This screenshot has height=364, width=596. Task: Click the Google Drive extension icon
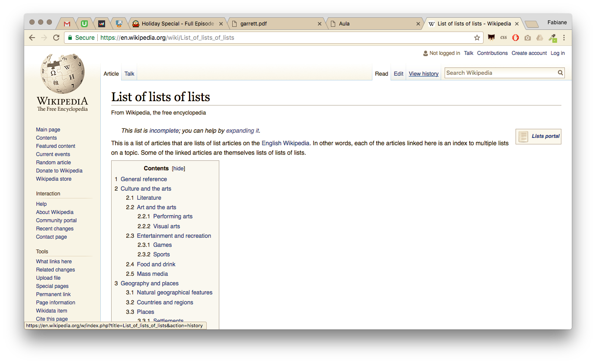click(540, 38)
